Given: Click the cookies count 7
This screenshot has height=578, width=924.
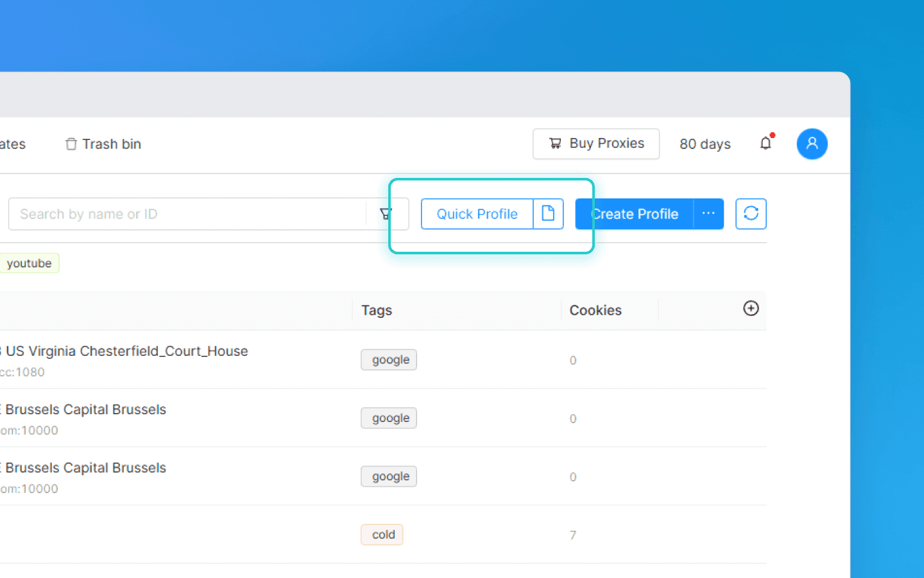Looking at the screenshot, I should coord(573,535).
